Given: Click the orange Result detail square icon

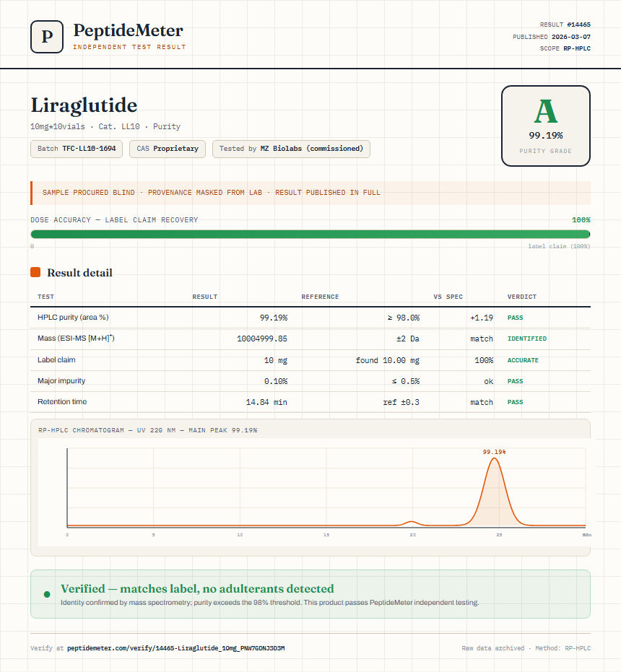Looking at the screenshot, I should tap(35, 272).
